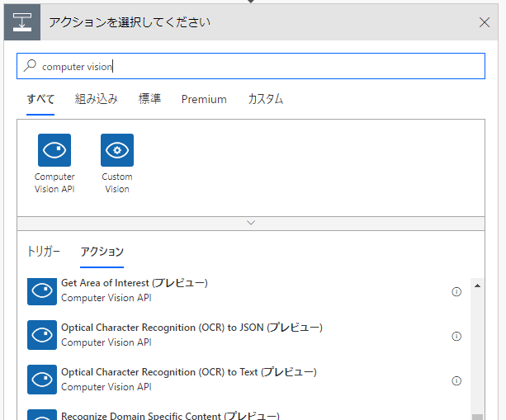
Task: Click the 'Computer Vision API' label under OCR to Text
Action: click(106, 387)
